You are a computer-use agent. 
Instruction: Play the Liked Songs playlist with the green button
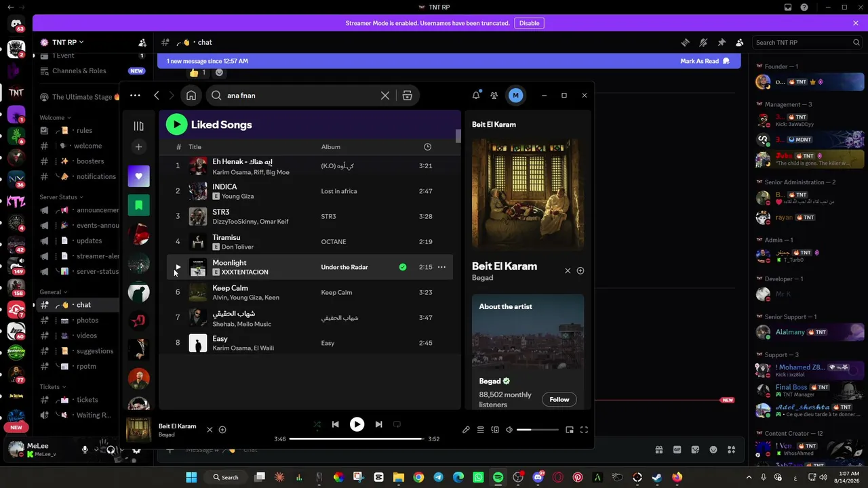click(x=176, y=124)
